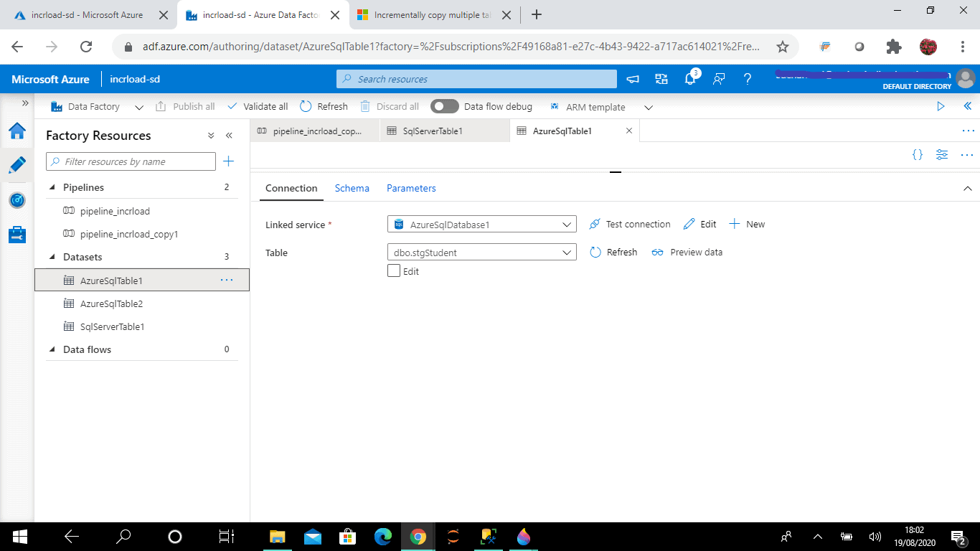Launch Microsoft Edge from the taskbar
Screen dimensions: 980x551
383,536
